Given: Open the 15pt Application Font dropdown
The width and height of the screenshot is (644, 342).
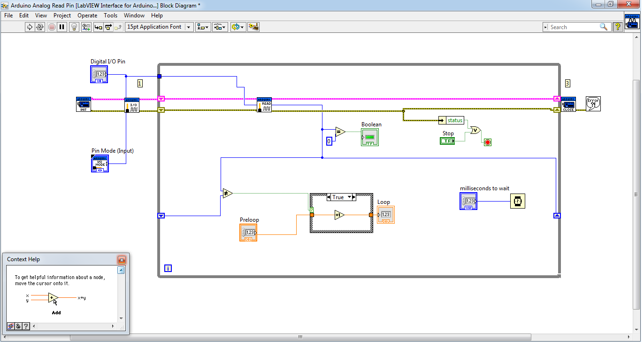Looking at the screenshot, I should pos(159,27).
